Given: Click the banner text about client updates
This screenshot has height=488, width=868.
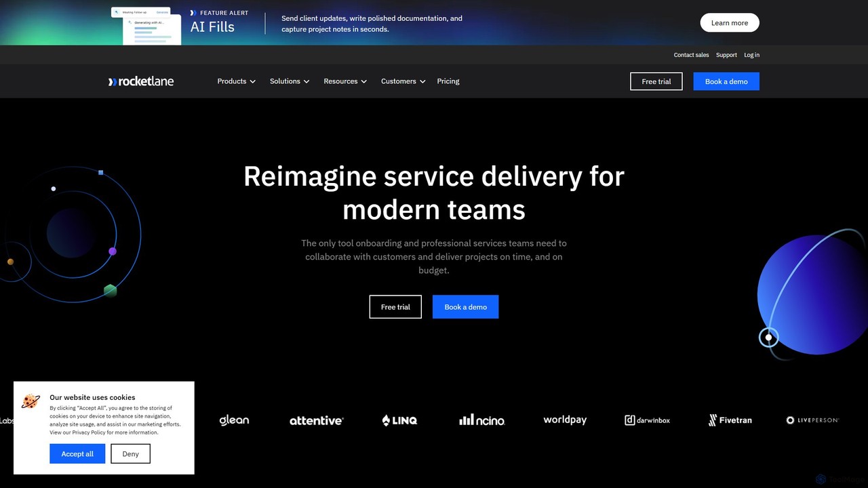Looking at the screenshot, I should (372, 24).
